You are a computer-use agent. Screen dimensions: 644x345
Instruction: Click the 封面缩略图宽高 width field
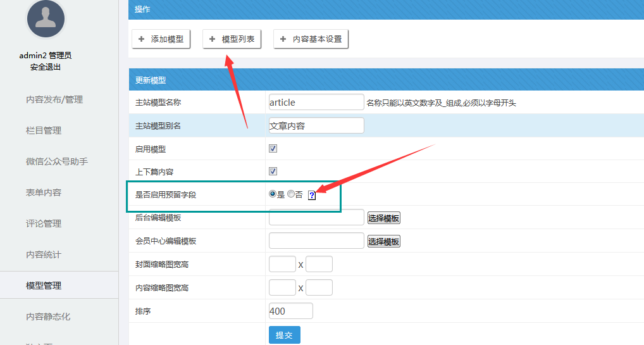282,265
